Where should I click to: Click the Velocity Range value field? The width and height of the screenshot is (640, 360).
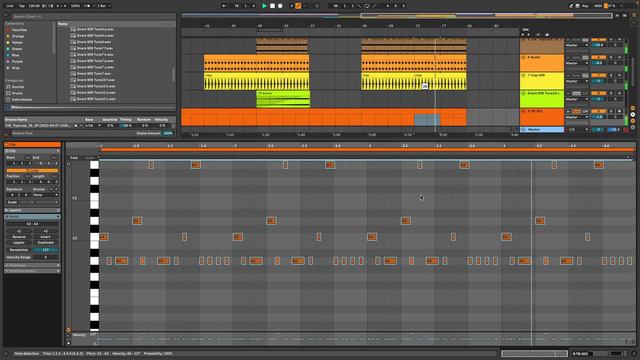click(x=45, y=257)
